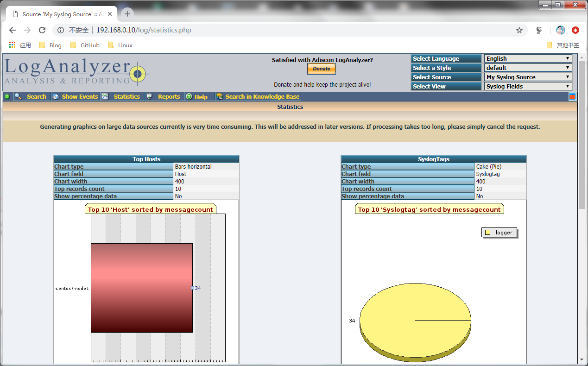Viewport: 588px width, 366px height.
Task: Click the magnifier icon beside Search
Action: pyautogui.click(x=18, y=96)
